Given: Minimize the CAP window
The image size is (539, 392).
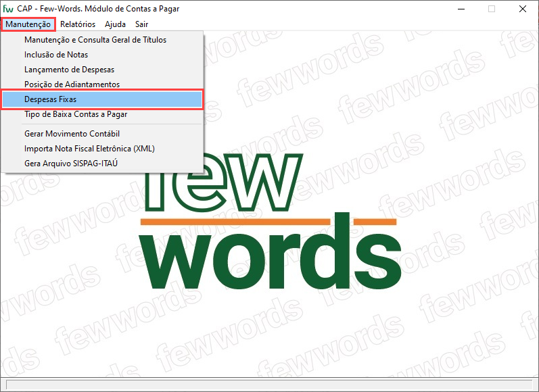Looking at the screenshot, I should (x=461, y=9).
